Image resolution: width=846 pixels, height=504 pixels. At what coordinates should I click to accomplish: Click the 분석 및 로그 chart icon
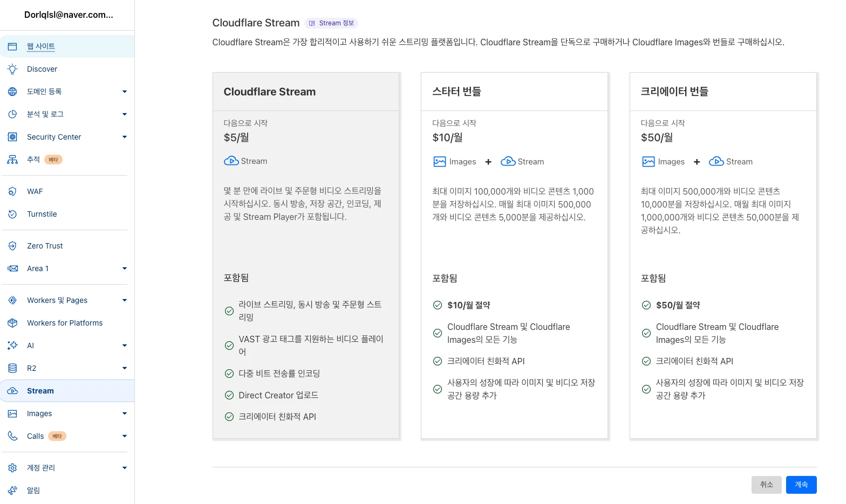click(x=12, y=114)
